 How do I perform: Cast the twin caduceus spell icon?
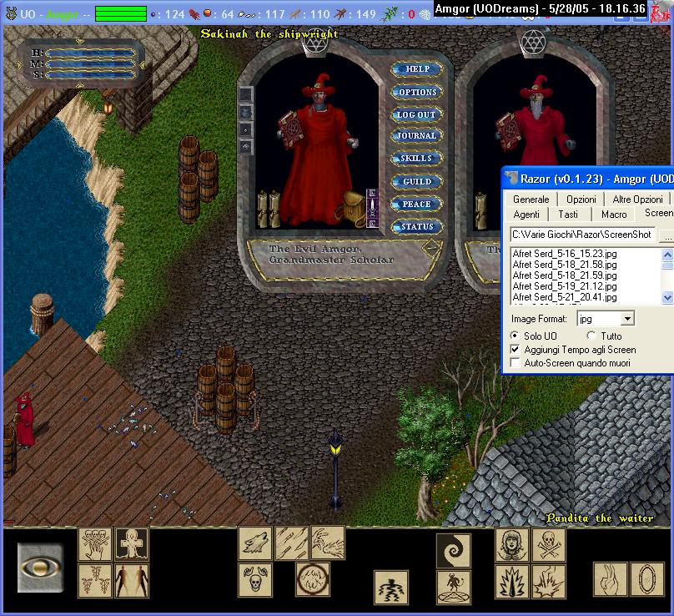pyautogui.click(x=95, y=581)
